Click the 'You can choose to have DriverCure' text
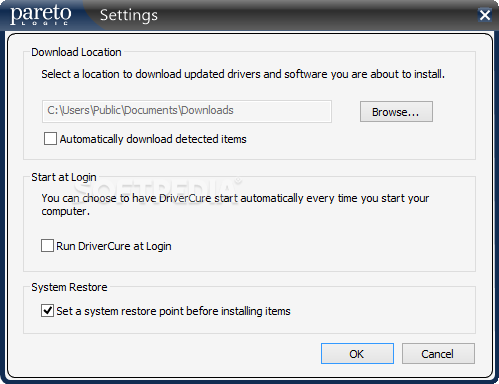The width and height of the screenshot is (499, 384). [x=235, y=205]
